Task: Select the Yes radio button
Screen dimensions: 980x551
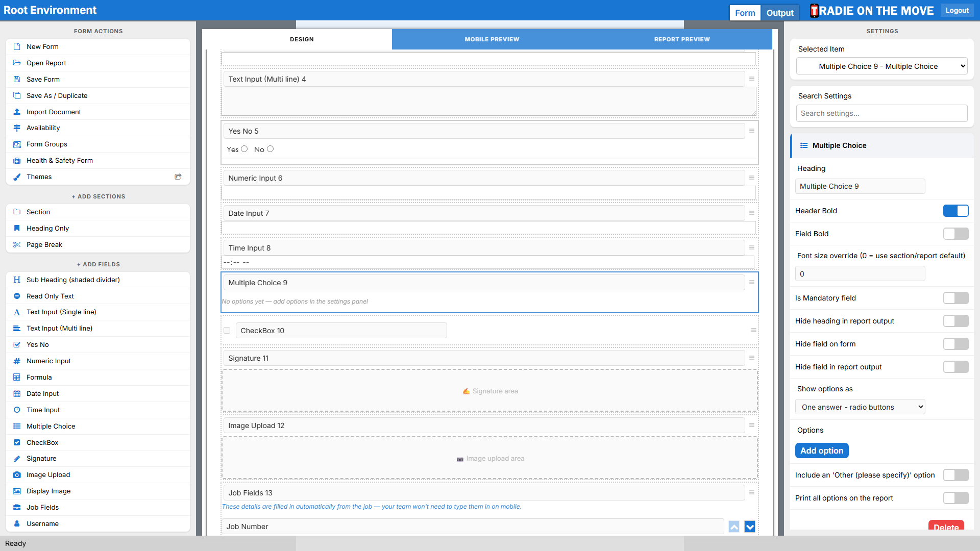Action: (244, 149)
